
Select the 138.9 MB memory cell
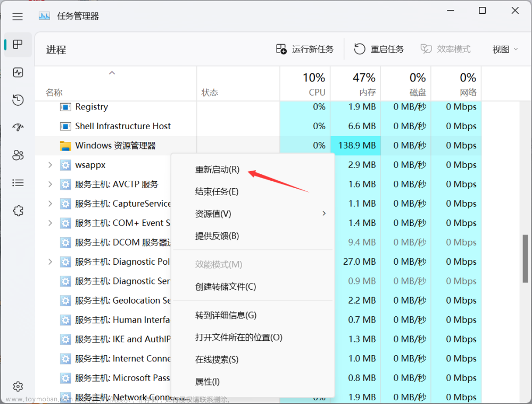(355, 146)
